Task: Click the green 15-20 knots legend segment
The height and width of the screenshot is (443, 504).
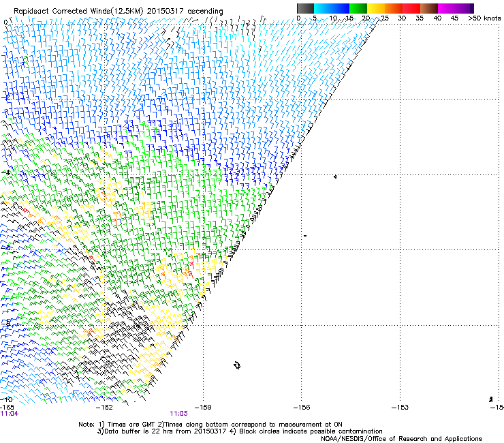Action: [358, 8]
